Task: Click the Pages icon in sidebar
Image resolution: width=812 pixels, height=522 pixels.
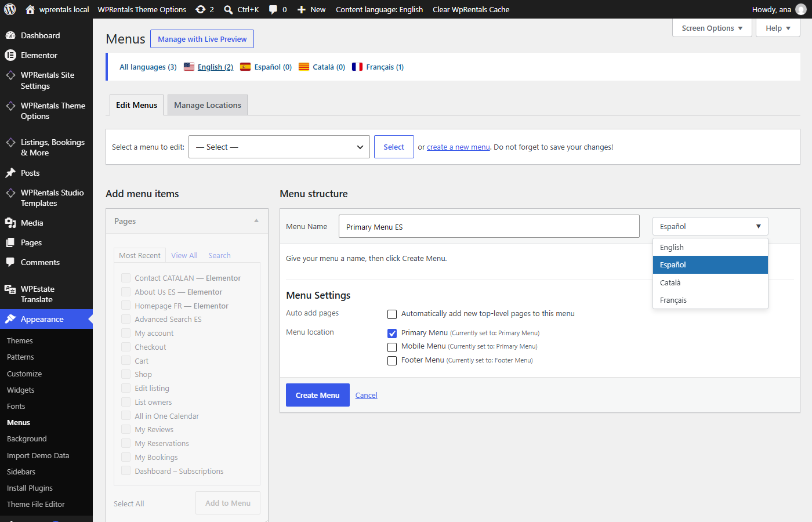Action: click(x=10, y=242)
